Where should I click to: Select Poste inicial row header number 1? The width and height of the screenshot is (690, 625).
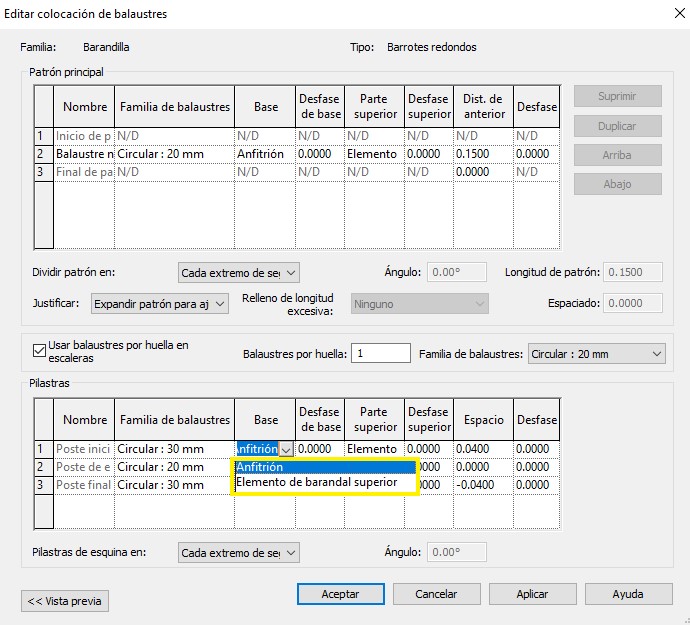41,449
